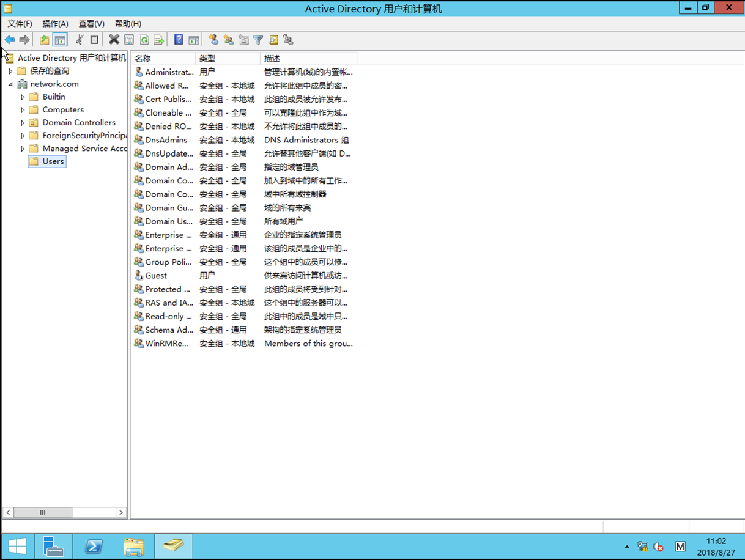The height and width of the screenshot is (560, 745).
Task: Click the green Refresh icon
Action: tap(144, 40)
